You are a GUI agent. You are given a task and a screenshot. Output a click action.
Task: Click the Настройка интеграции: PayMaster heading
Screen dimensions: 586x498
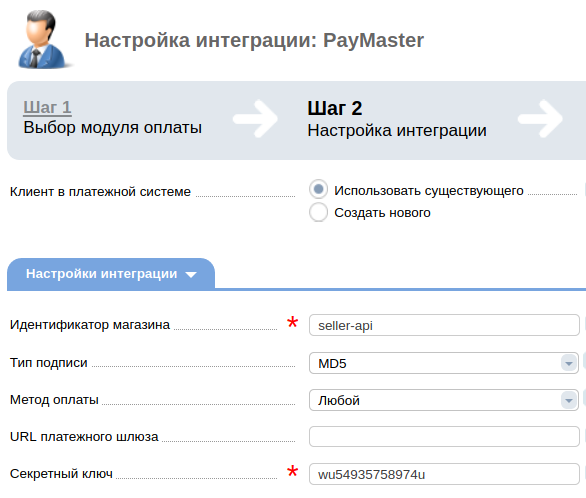254,40
